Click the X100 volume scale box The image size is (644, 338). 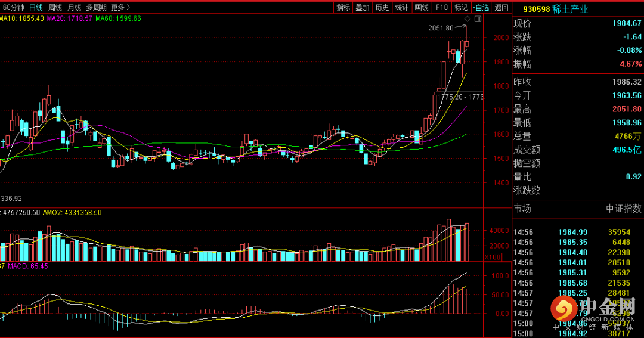point(493,257)
